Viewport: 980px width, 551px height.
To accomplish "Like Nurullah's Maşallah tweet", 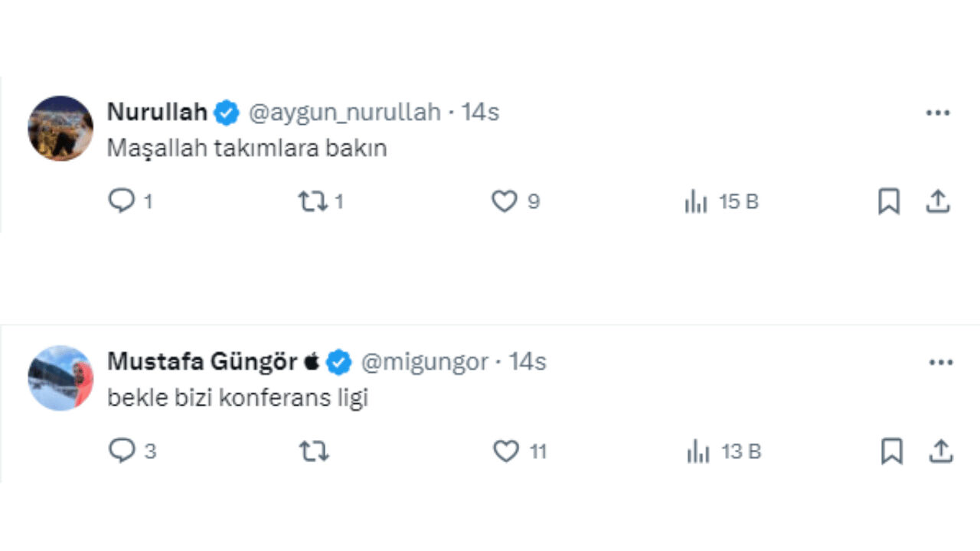I will point(504,201).
